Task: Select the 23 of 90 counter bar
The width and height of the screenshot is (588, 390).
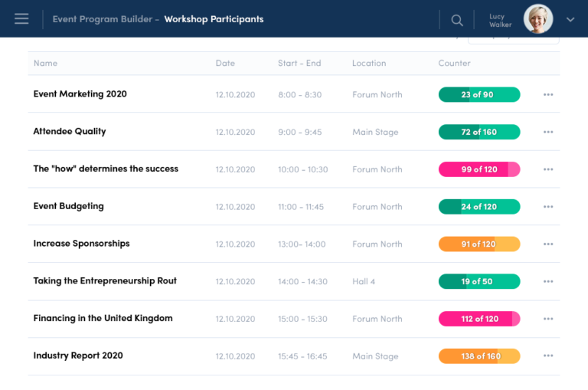Action: pyautogui.click(x=479, y=95)
